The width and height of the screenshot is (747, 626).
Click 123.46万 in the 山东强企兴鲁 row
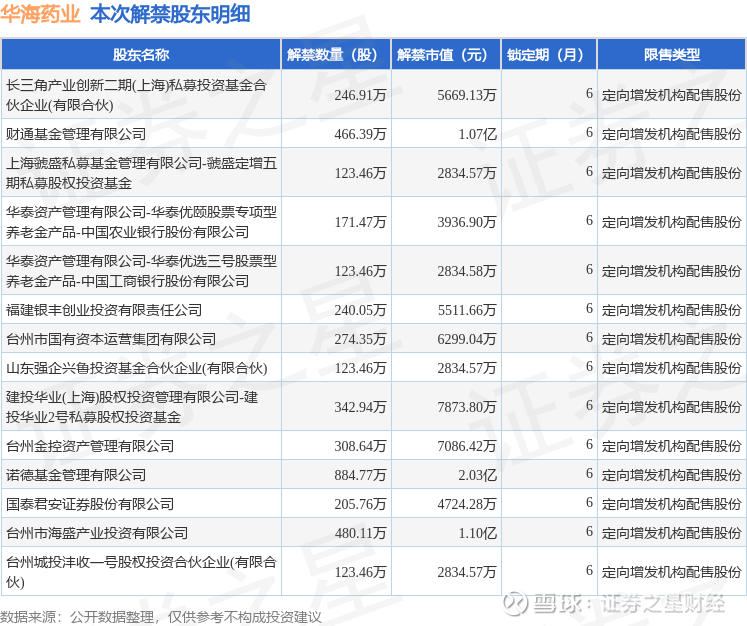pos(360,369)
